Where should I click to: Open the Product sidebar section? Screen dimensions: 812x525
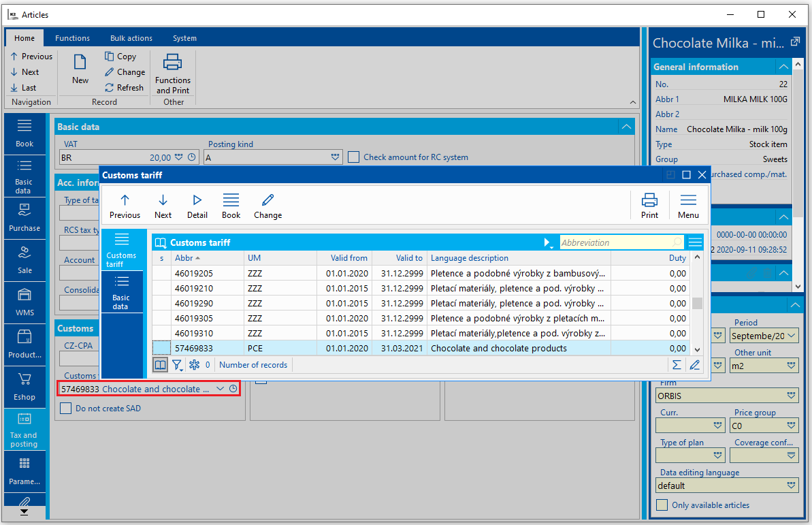tap(25, 345)
